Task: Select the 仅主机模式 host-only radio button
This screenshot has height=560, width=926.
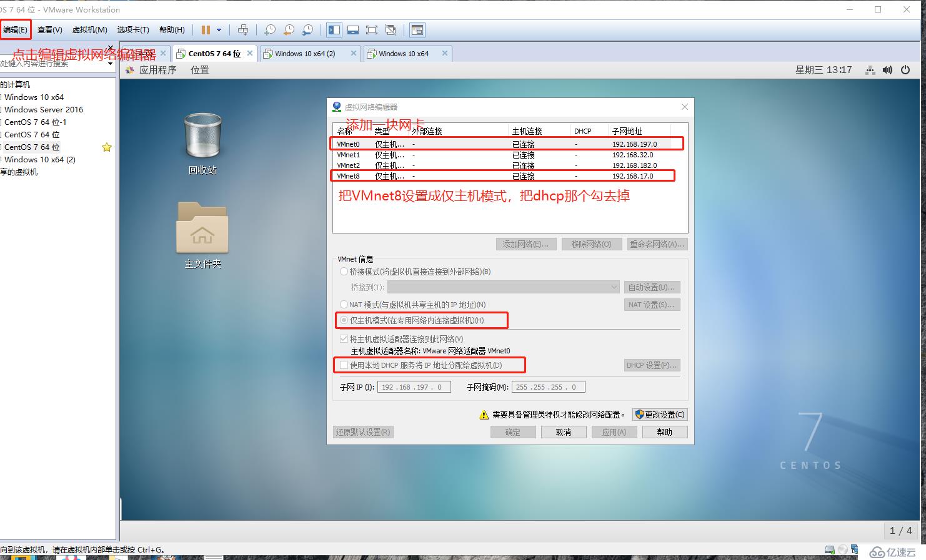Action: [344, 320]
